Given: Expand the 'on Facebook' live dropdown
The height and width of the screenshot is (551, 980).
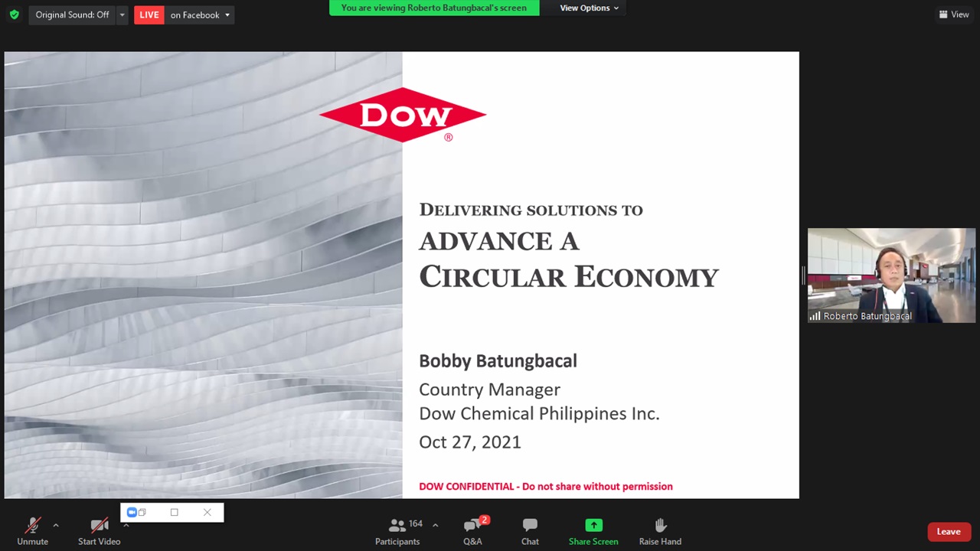Looking at the screenshot, I should pyautogui.click(x=200, y=15).
